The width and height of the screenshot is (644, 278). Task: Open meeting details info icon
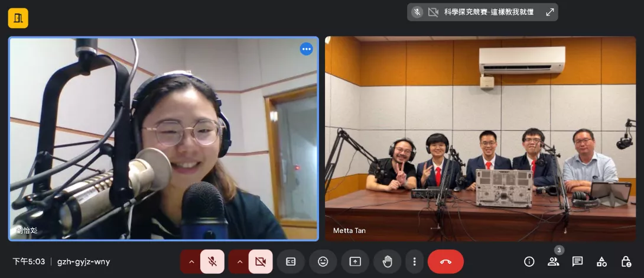529,261
